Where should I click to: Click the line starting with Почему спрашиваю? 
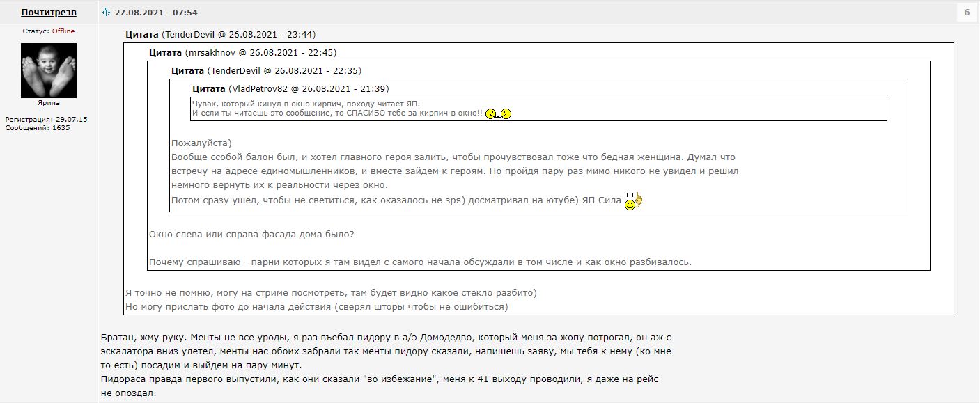click(420, 262)
